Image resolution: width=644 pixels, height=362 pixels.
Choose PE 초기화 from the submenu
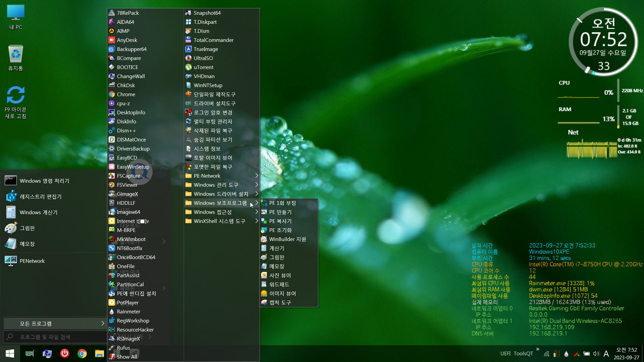click(x=289, y=230)
